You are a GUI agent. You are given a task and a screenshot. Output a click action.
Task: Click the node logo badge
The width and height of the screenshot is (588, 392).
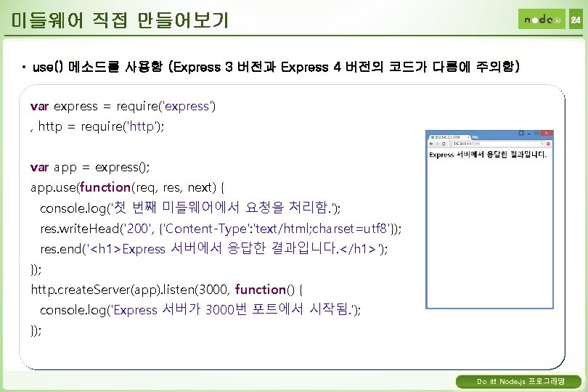[x=542, y=19]
